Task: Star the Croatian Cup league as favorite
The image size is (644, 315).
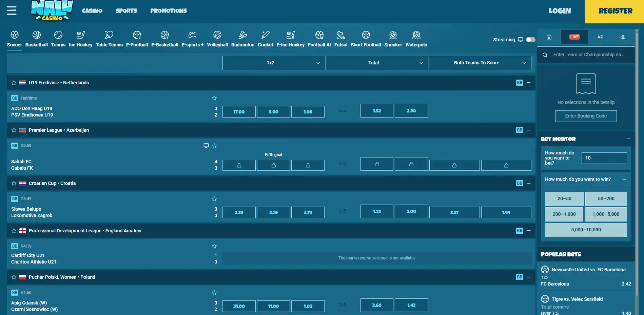Action: (14, 183)
